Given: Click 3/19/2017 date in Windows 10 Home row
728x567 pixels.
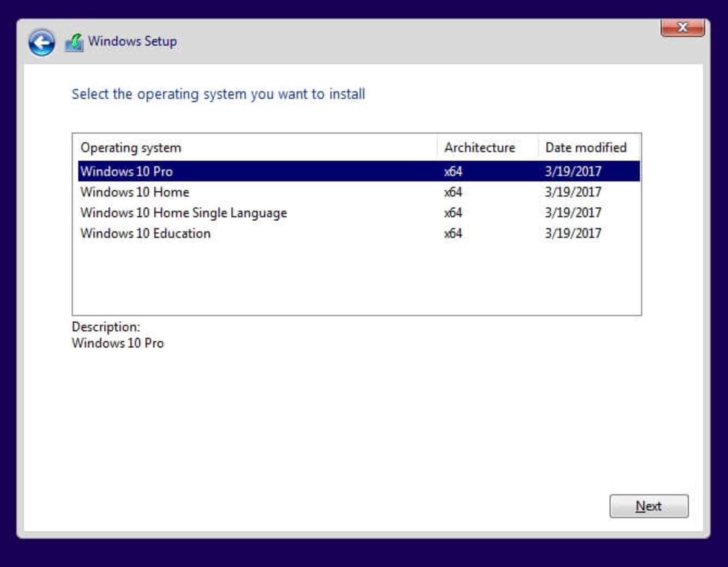Looking at the screenshot, I should [x=573, y=192].
